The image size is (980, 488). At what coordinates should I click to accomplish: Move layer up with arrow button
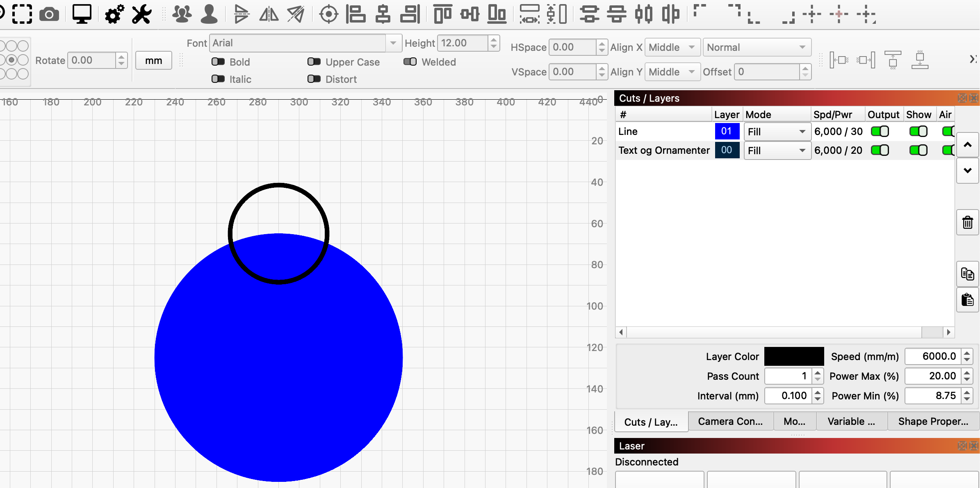pos(967,145)
